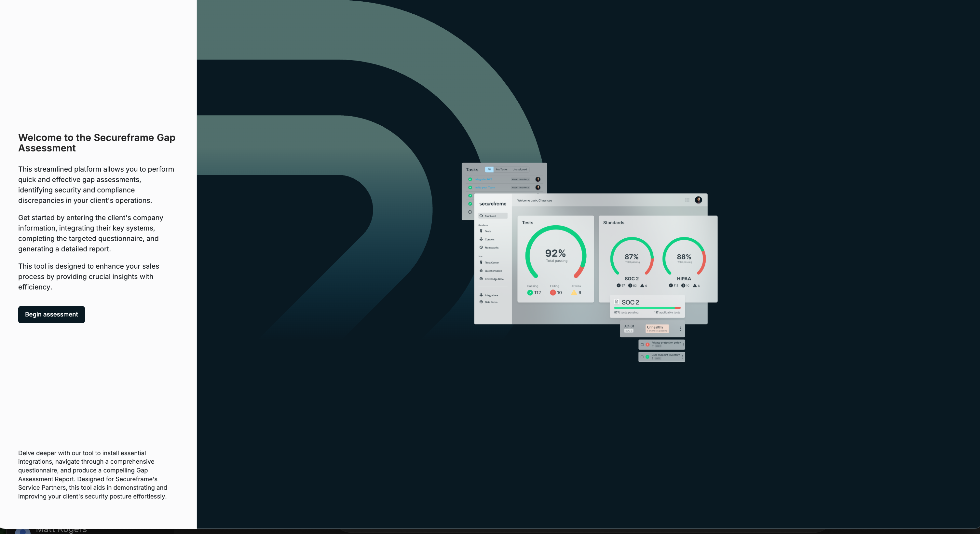Switch to the Unassigned tasks tab
Screen dimensions: 980x534
519,170
